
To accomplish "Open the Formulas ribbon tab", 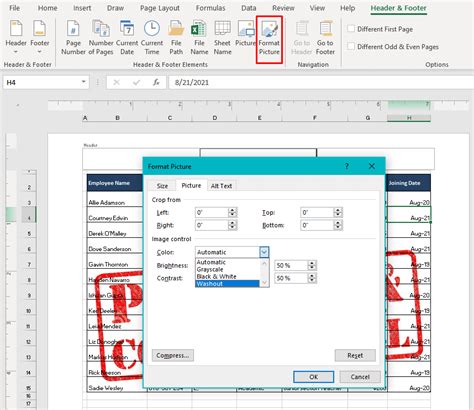I will 210,8.
